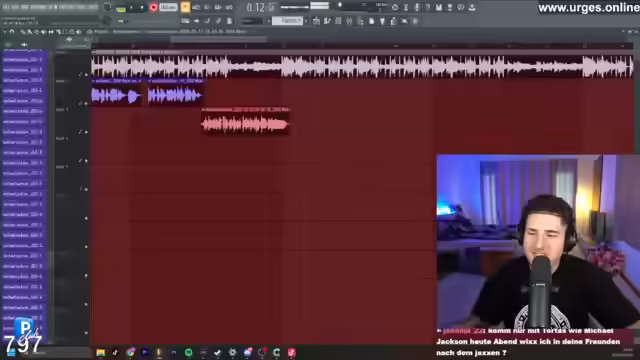
Task: Select the playlist Slip tool
Action: (x=51, y=31)
